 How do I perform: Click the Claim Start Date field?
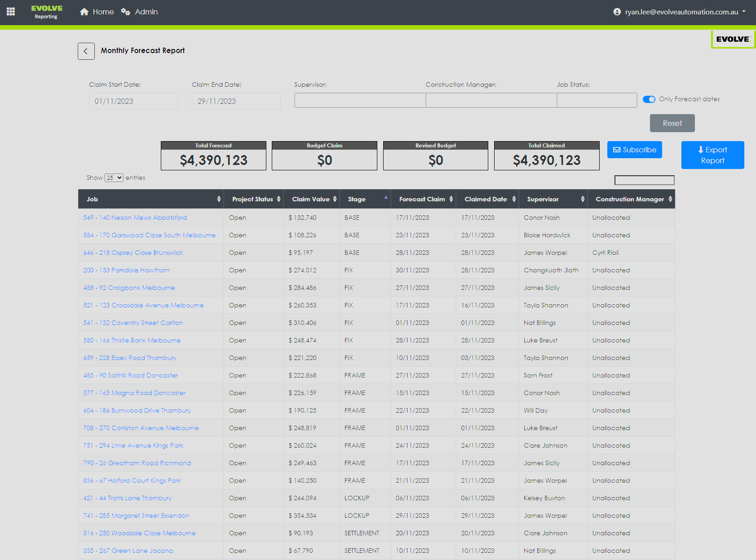[x=133, y=101]
